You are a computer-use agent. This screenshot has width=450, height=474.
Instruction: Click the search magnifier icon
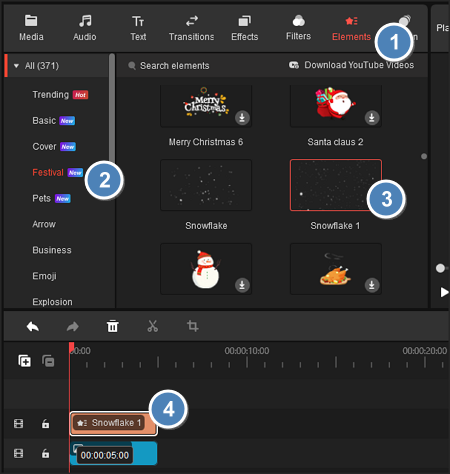(x=132, y=66)
